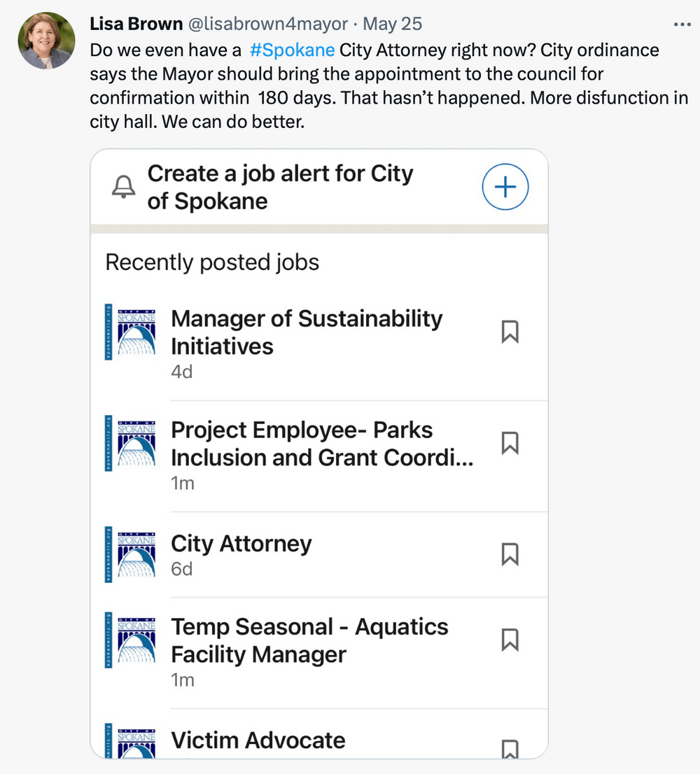
Task: Open the May 25 tweet timestamp
Action: pos(393,24)
